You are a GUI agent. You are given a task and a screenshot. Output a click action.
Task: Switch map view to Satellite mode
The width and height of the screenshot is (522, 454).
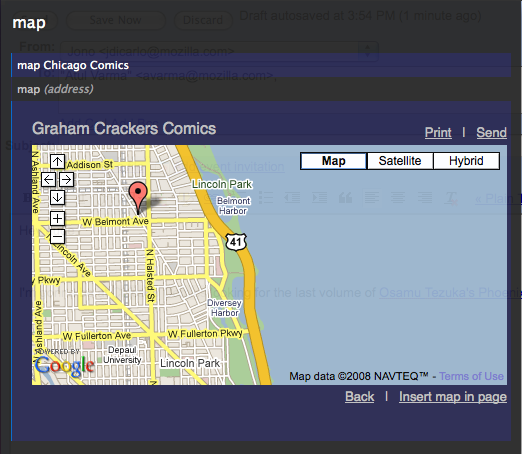tap(400, 161)
